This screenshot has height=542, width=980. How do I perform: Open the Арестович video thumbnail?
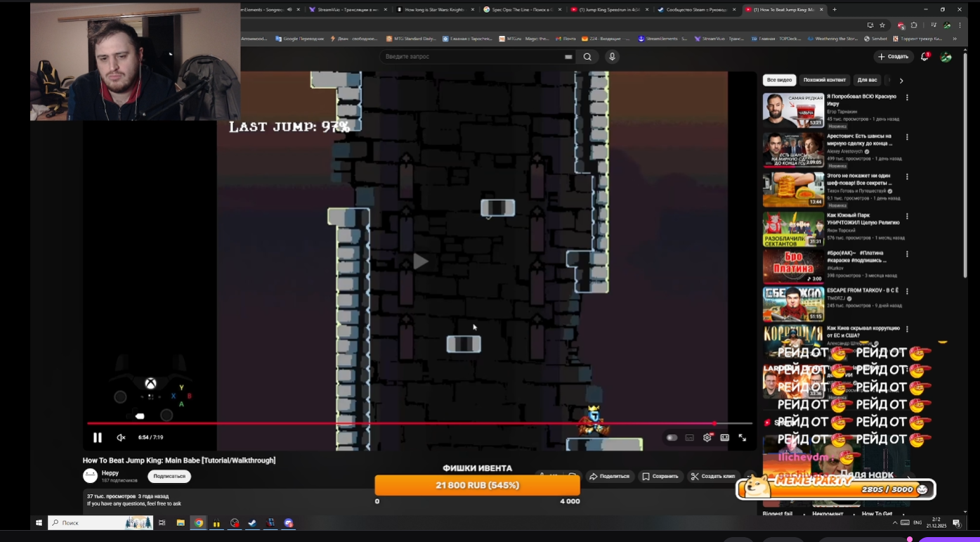point(793,150)
